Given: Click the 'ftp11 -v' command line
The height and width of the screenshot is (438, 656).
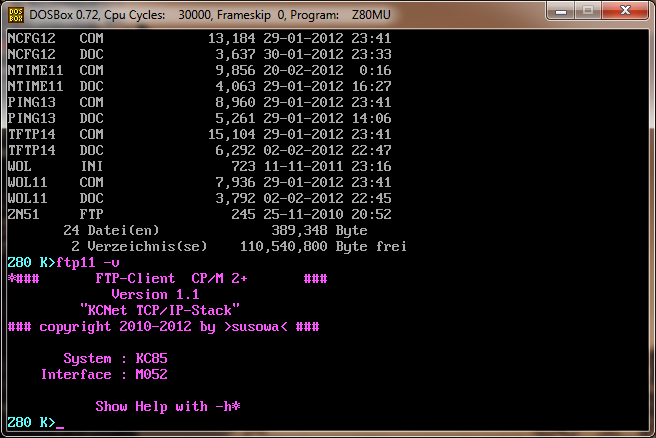Looking at the screenshot, I should [88, 262].
